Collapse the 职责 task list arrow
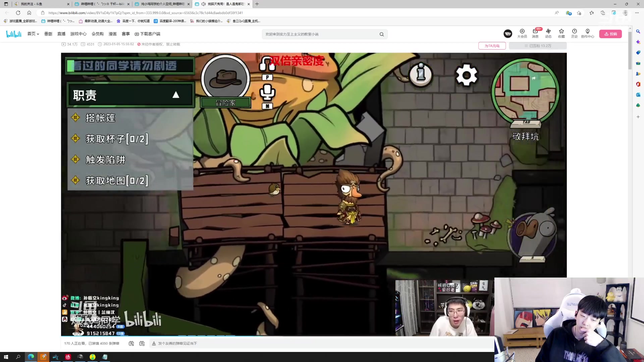Viewport: 644px width, 362px height. [x=176, y=95]
